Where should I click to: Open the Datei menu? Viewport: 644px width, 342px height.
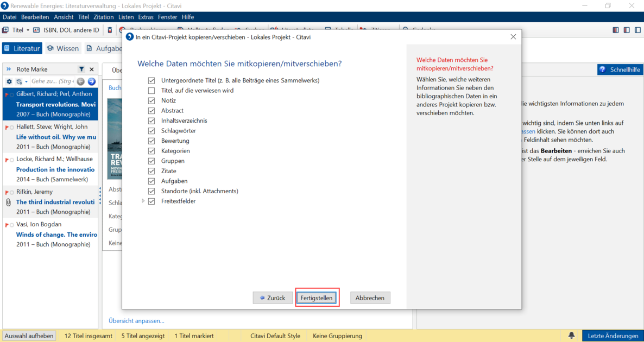(x=9, y=17)
